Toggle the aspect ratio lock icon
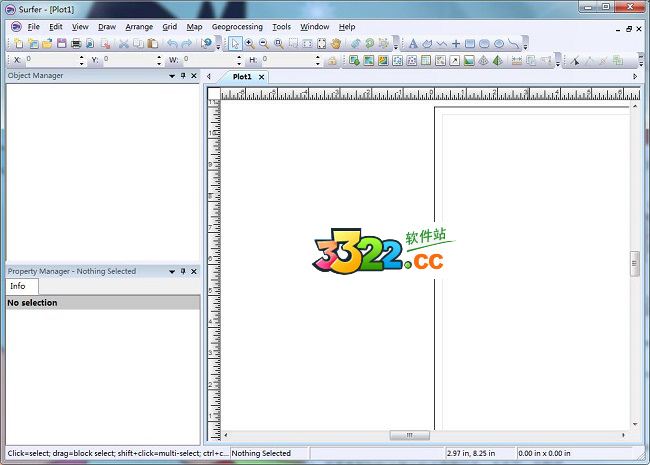Image resolution: width=650 pixels, height=465 pixels. click(332, 61)
